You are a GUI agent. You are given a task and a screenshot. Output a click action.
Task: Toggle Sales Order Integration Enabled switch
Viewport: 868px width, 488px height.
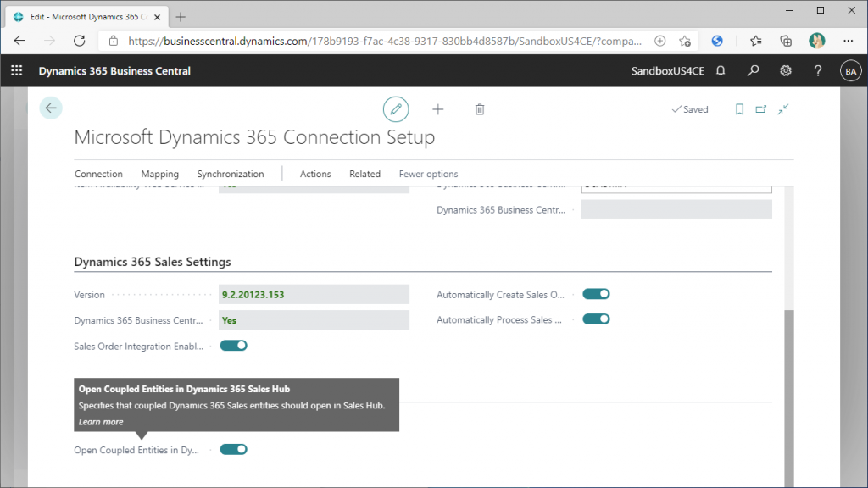pyautogui.click(x=234, y=346)
